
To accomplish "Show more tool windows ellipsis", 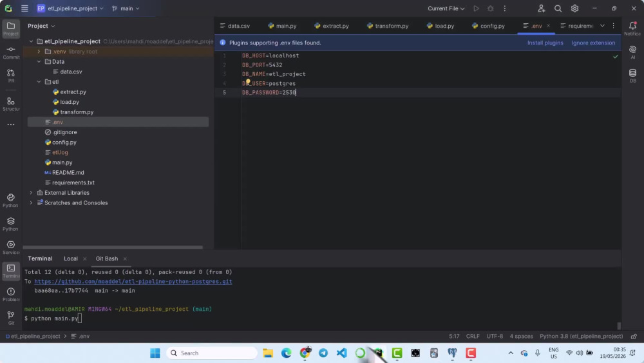I will tap(11, 124).
